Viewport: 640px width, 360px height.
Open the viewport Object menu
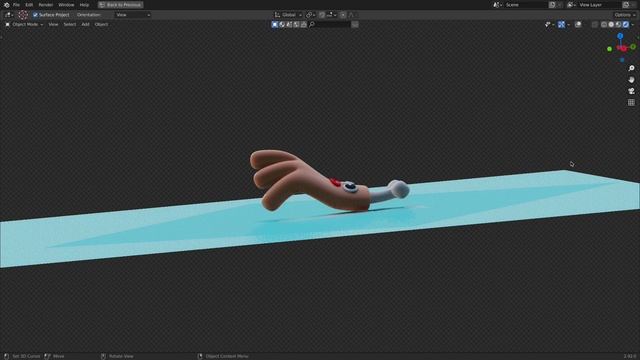pyautogui.click(x=101, y=24)
